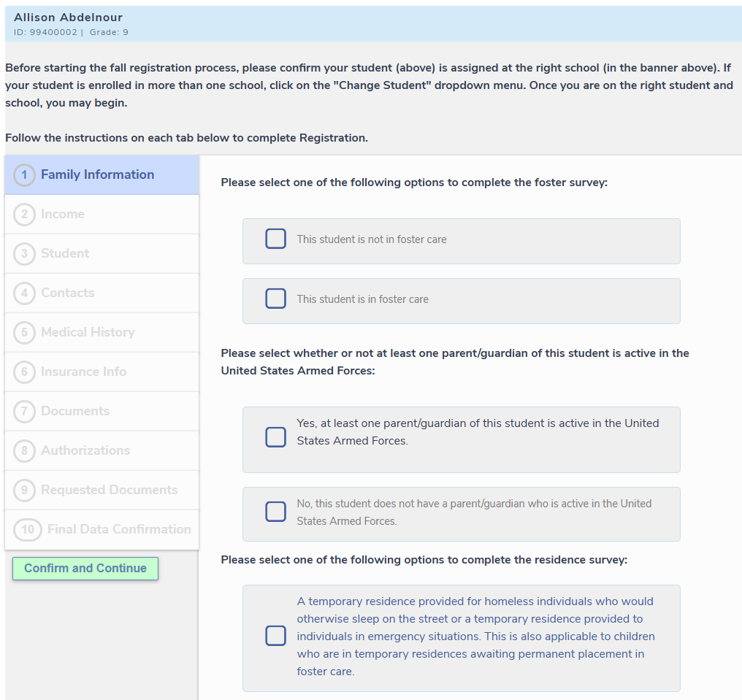Click the Confirm and Continue button

(85, 568)
